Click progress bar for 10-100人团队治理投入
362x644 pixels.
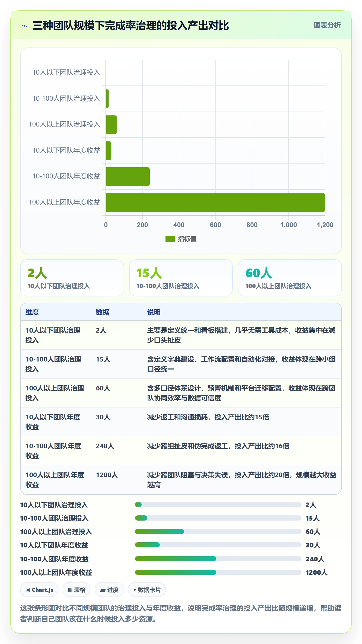tap(218, 518)
